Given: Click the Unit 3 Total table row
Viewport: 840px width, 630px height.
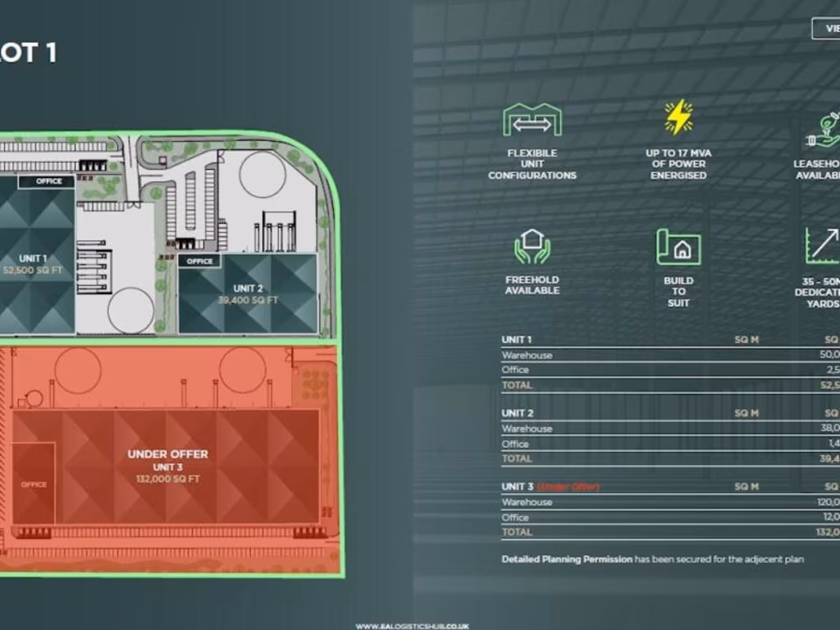Looking at the screenshot, I should [517, 532].
